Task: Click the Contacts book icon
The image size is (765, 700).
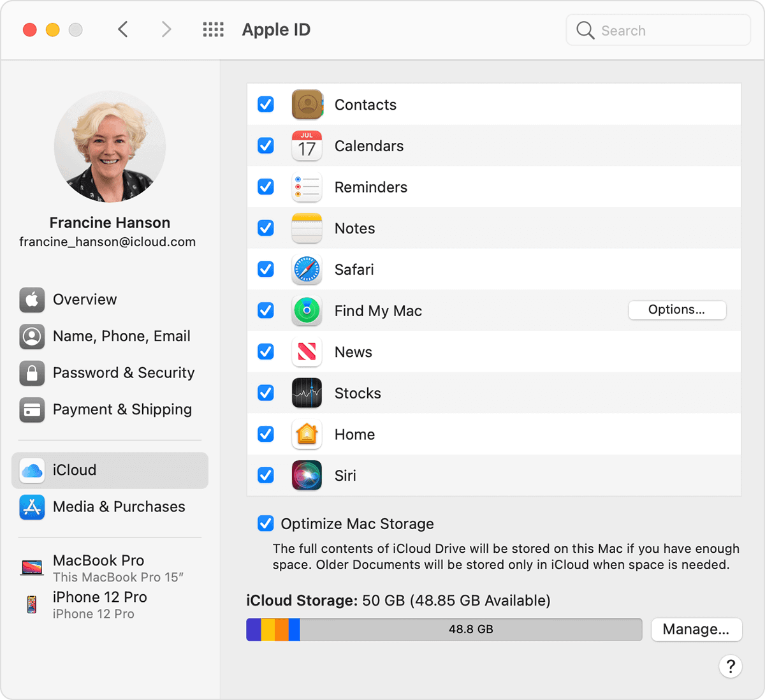Action: point(307,105)
